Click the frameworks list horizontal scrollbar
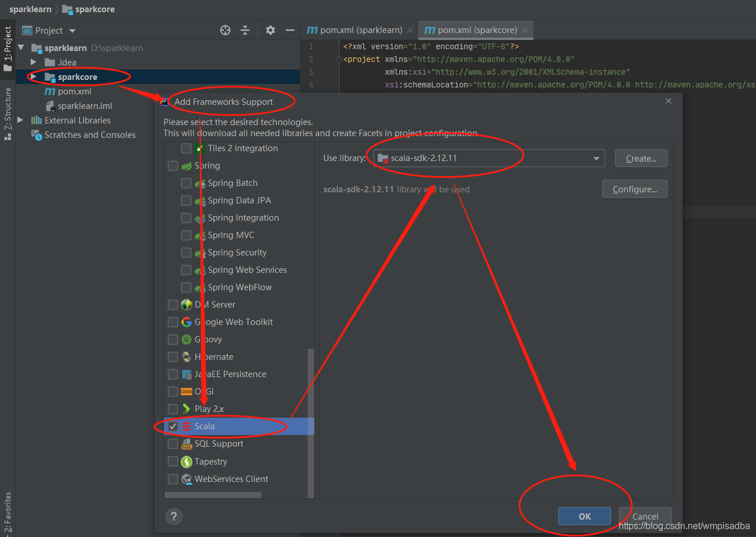The image size is (756, 537). pos(213,495)
